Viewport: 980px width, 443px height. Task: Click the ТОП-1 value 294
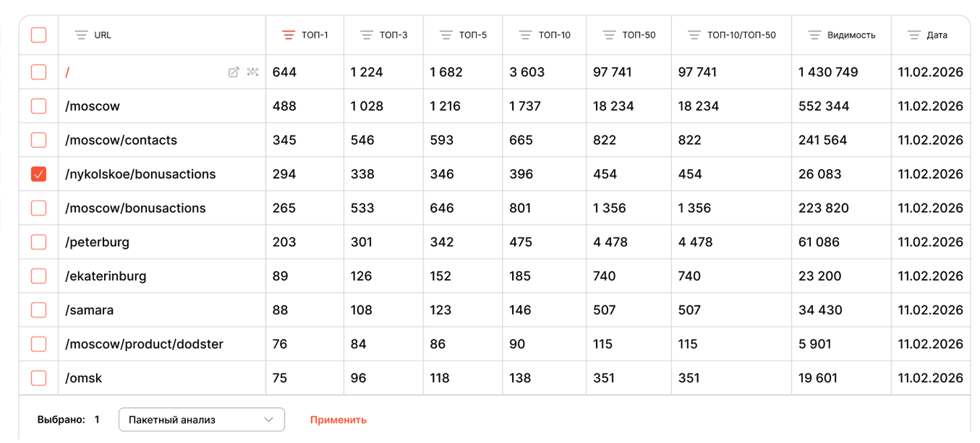[284, 174]
